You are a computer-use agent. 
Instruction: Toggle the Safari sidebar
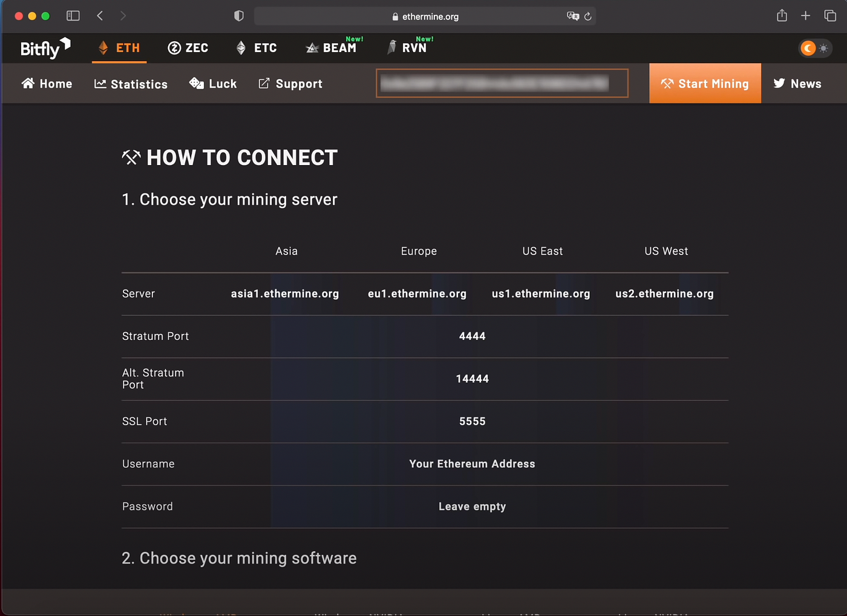[73, 16]
